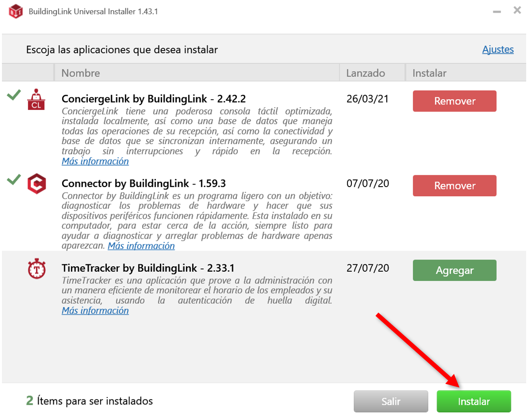Open Más información link under Connector
Viewport: 532px width, 416px height.
(141, 246)
